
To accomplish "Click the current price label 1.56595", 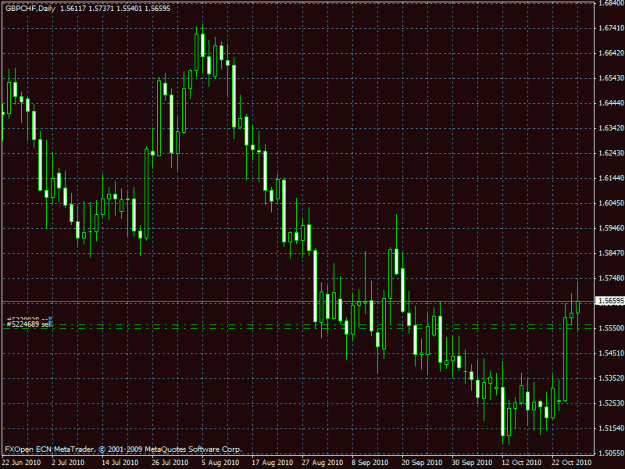I will click(x=611, y=301).
